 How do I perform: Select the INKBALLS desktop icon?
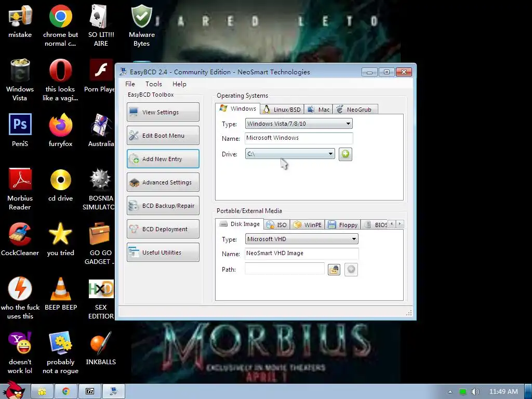coord(101,349)
